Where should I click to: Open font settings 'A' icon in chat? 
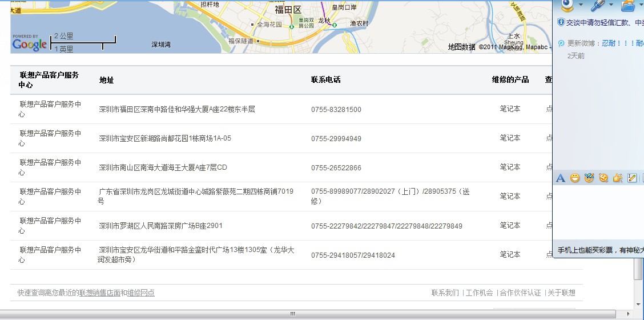point(560,178)
